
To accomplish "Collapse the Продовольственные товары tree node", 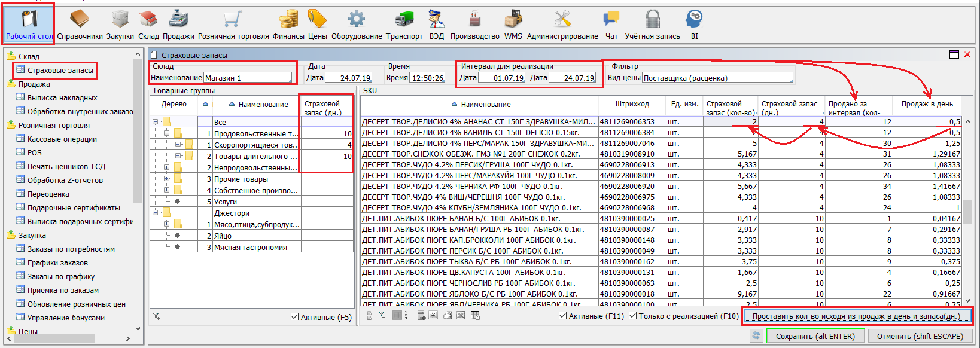I will tap(167, 133).
